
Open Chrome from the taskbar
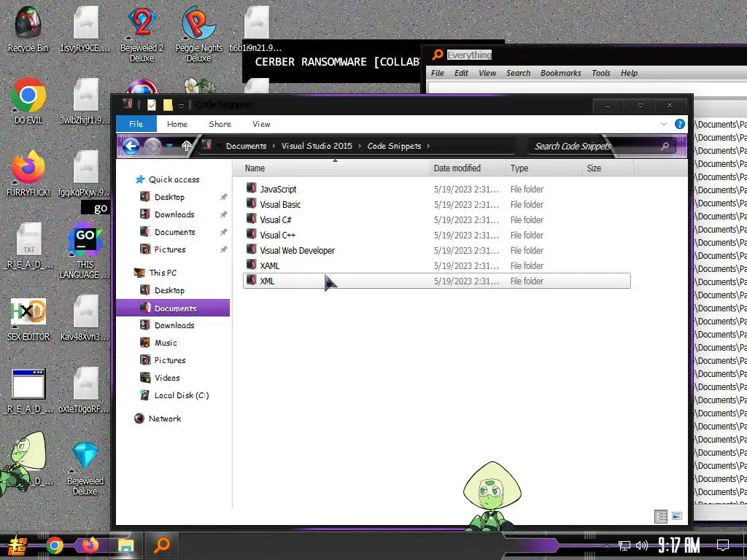coord(54,545)
